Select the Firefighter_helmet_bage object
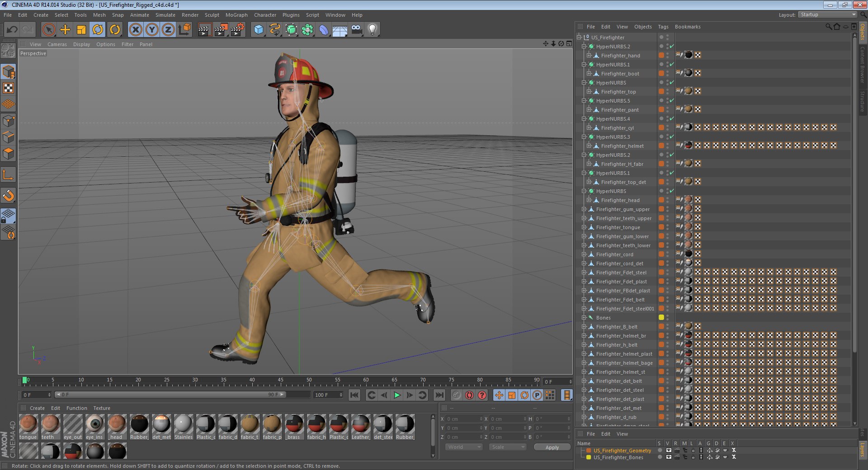Image resolution: width=868 pixels, height=470 pixels. pos(624,363)
